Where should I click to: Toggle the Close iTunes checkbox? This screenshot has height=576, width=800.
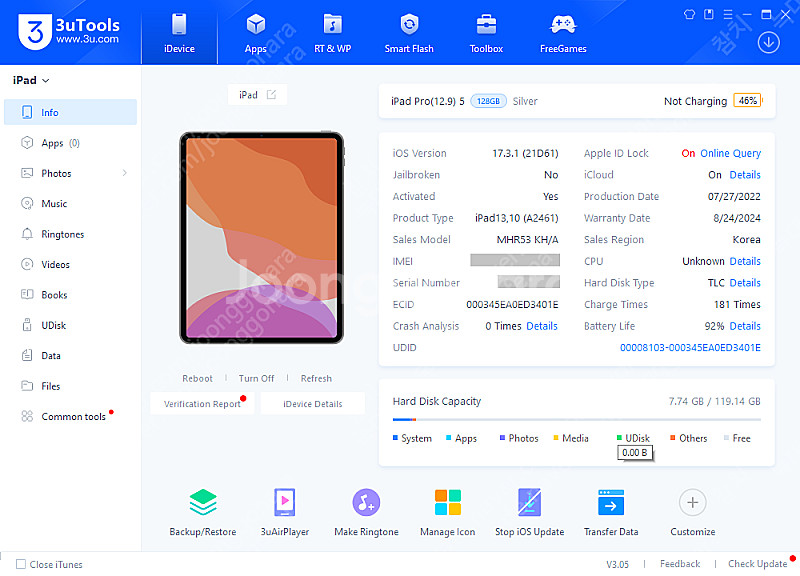click(21, 564)
